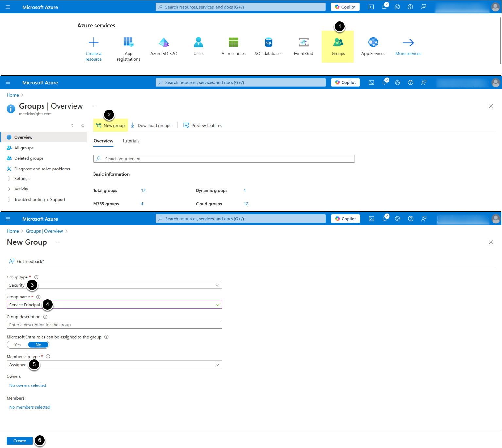This screenshot has width=502, height=448.
Task: Open Azure AD B2C service
Action: coord(164,43)
